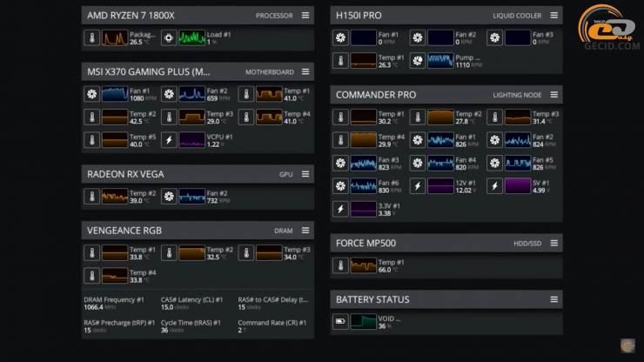Select the H150i Pro Pump icon

418,61
